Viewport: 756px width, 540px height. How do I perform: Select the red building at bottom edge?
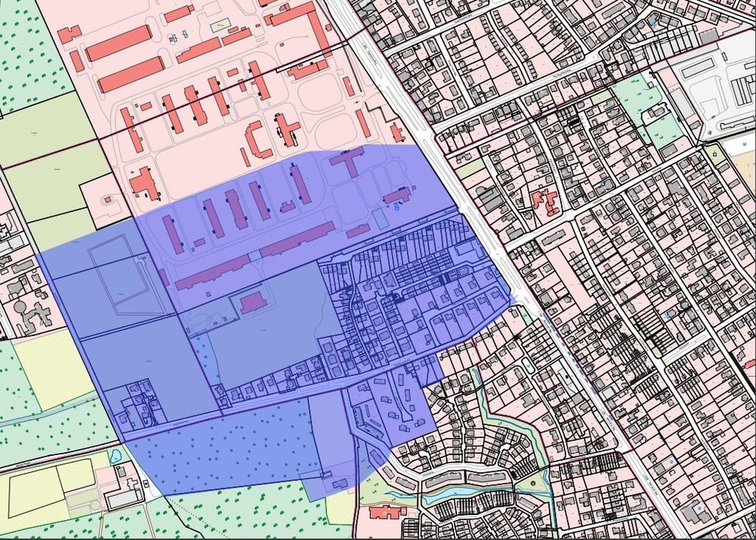click(x=387, y=512)
